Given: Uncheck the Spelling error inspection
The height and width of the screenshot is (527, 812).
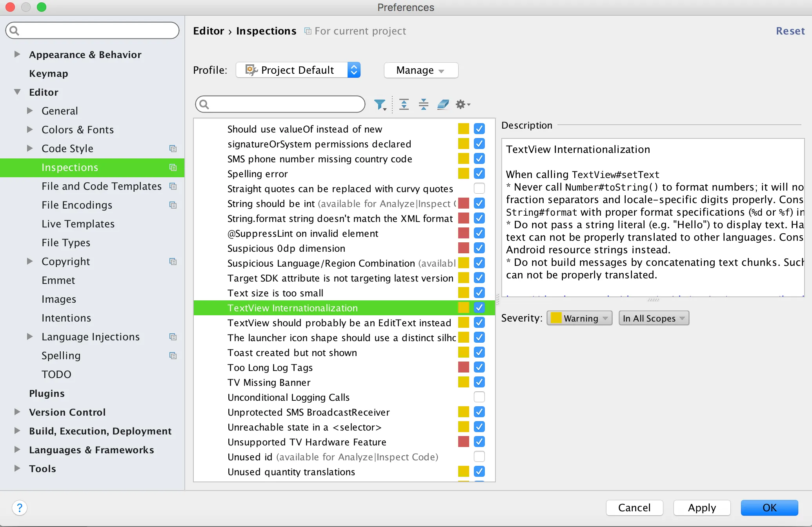Looking at the screenshot, I should [x=479, y=174].
